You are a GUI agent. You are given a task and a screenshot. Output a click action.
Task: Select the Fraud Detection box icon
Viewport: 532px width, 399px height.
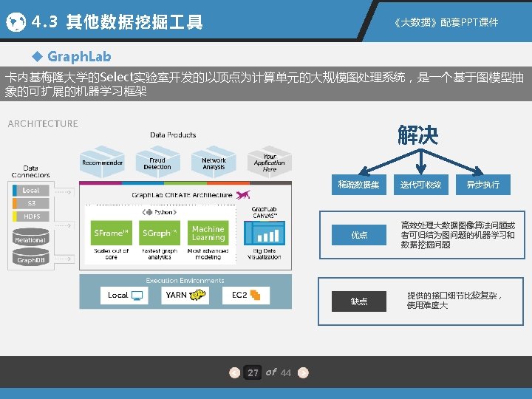pos(158,162)
